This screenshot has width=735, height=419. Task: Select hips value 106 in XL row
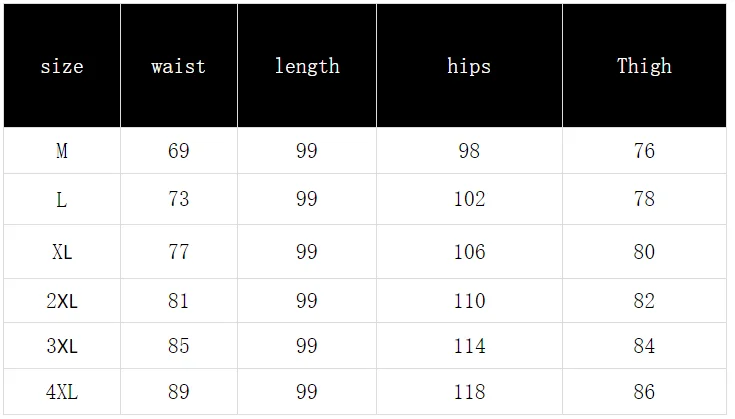coord(469,252)
